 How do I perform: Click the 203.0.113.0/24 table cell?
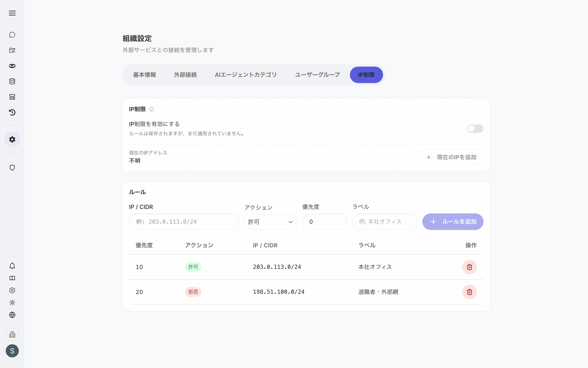tap(277, 267)
